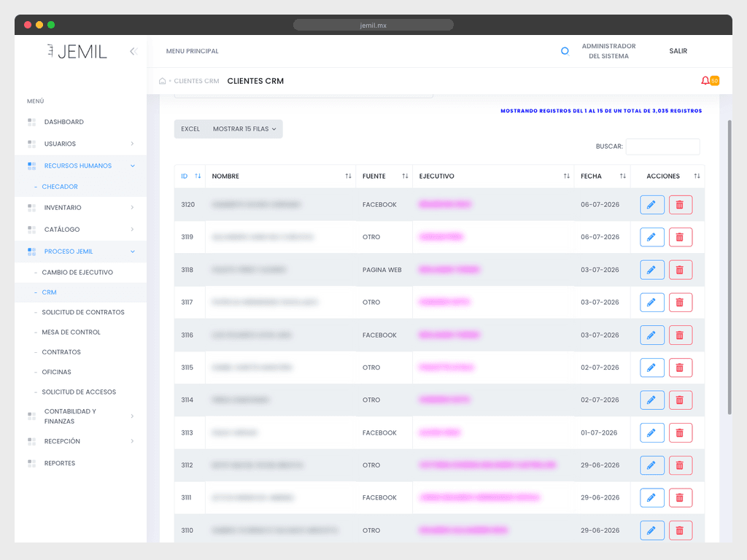The height and width of the screenshot is (560, 747).
Task: Sort table by the FECHA column arrows
Action: tap(623, 176)
